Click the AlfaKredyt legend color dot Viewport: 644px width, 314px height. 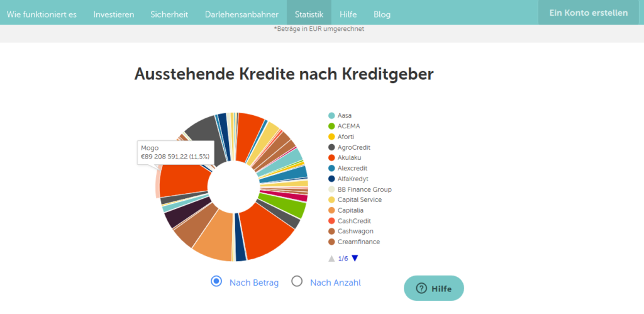pos(331,179)
